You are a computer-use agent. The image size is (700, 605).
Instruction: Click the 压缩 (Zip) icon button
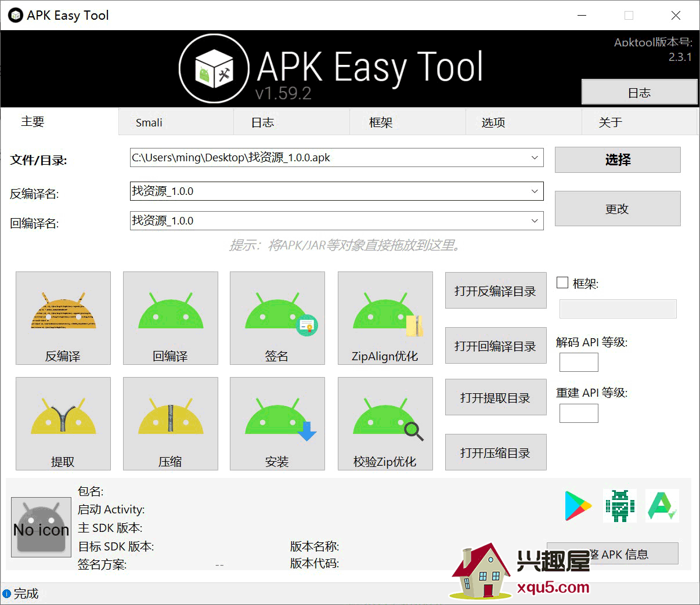point(171,423)
